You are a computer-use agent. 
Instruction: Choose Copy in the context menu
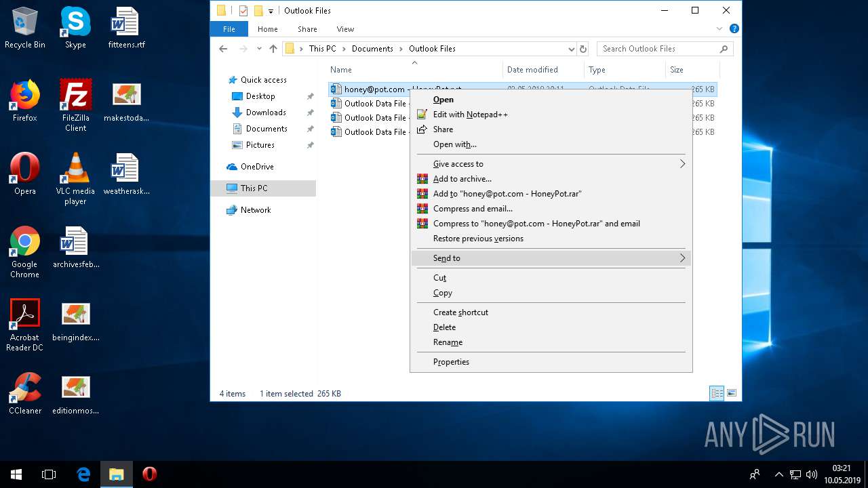[x=551, y=293]
